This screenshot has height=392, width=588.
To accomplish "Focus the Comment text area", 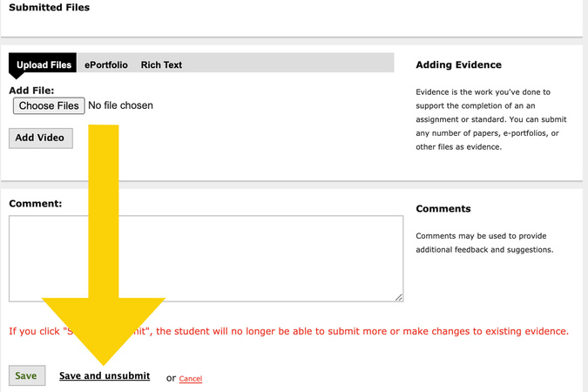I will [x=206, y=259].
